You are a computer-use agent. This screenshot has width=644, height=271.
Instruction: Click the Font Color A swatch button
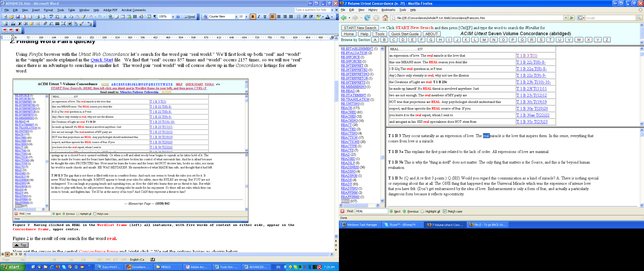[x=328, y=17]
